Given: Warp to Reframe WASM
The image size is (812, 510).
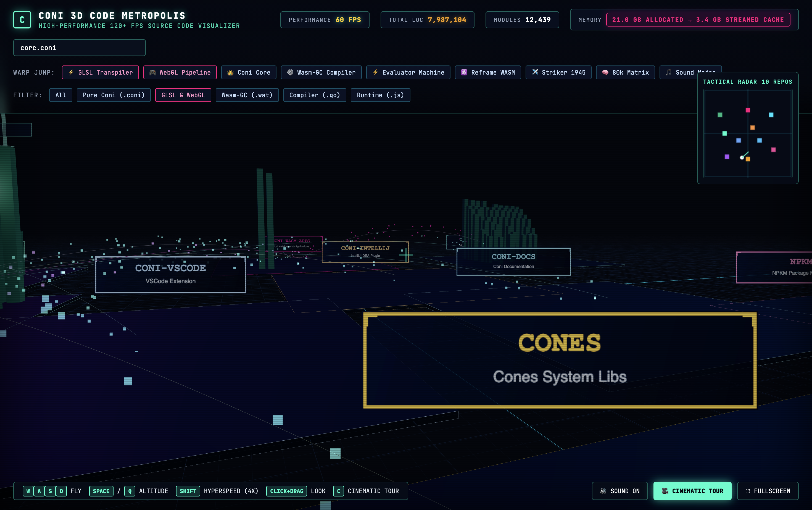Looking at the screenshot, I should (x=488, y=72).
